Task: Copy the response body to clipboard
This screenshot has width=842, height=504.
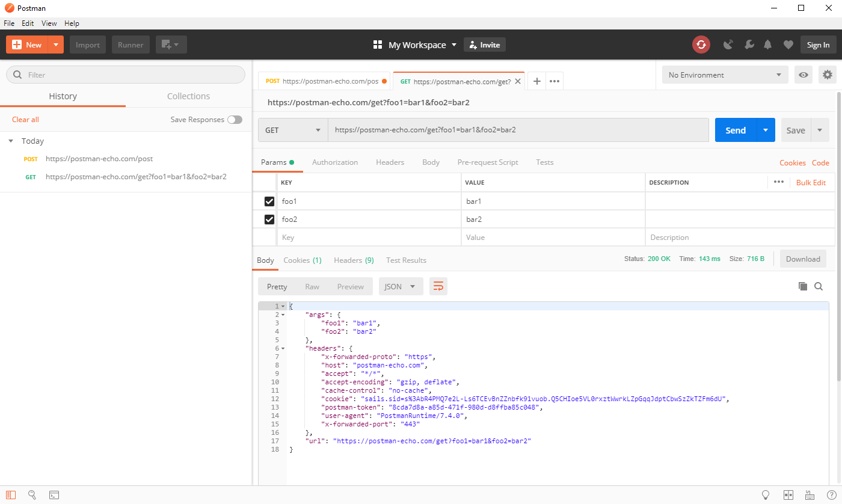Action: tap(803, 286)
